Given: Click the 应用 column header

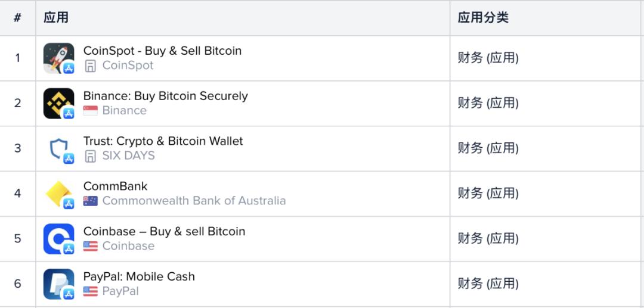Looking at the screenshot, I should click(56, 18).
